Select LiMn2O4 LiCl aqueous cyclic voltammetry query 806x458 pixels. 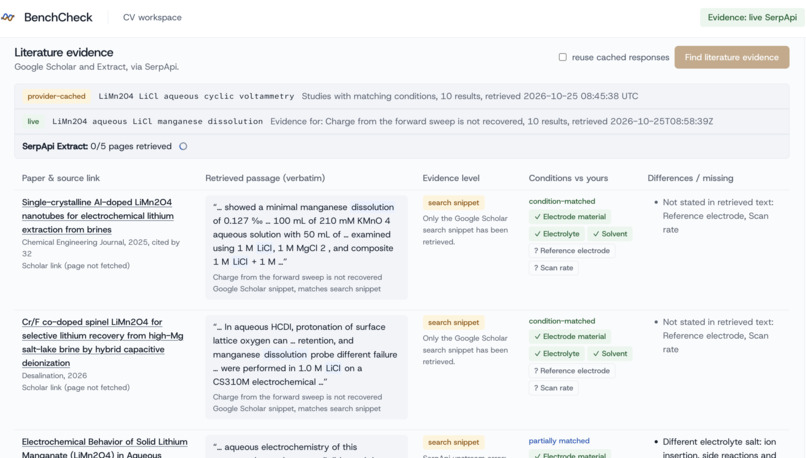(x=196, y=96)
